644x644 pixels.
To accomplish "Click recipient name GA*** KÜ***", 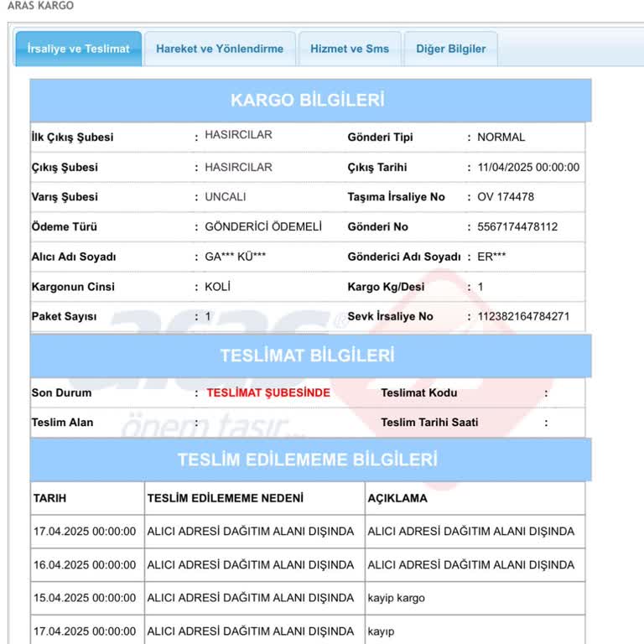I will pyautogui.click(x=236, y=257).
